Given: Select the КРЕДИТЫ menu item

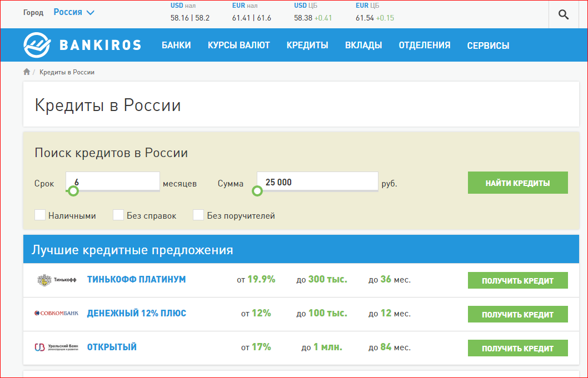Looking at the screenshot, I should pos(307,46).
